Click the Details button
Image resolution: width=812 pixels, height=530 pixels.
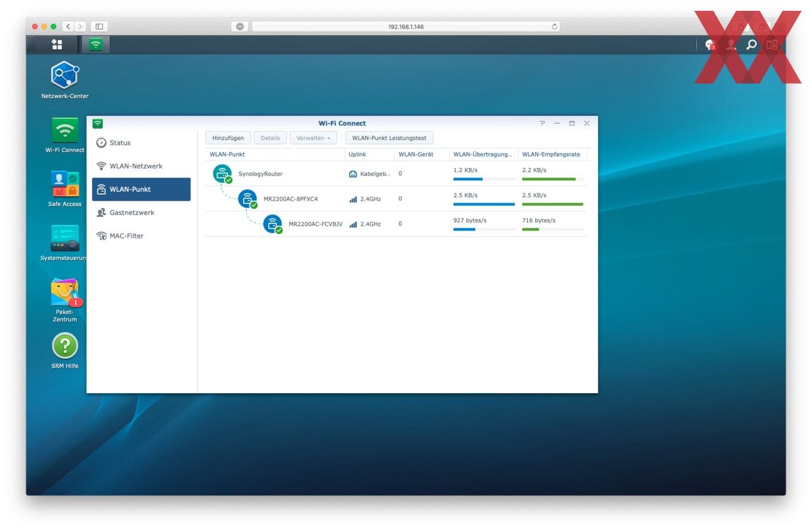tap(270, 138)
